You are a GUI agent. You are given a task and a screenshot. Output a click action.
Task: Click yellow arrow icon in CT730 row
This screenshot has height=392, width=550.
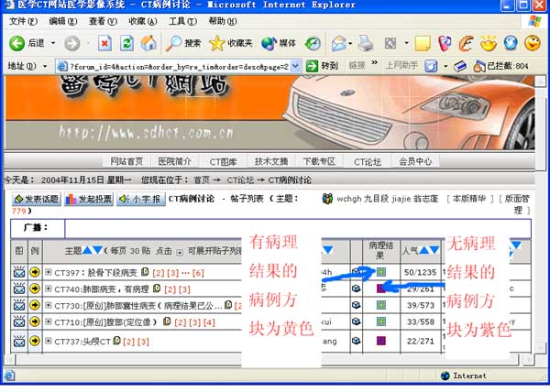click(x=35, y=305)
